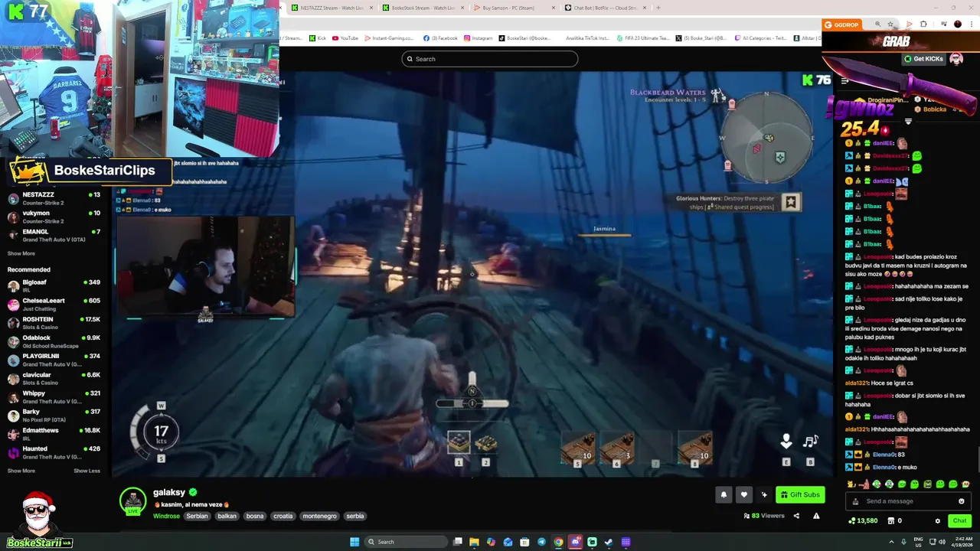The image size is (980, 551).
Task: Select the bosna tag
Action: click(x=255, y=516)
